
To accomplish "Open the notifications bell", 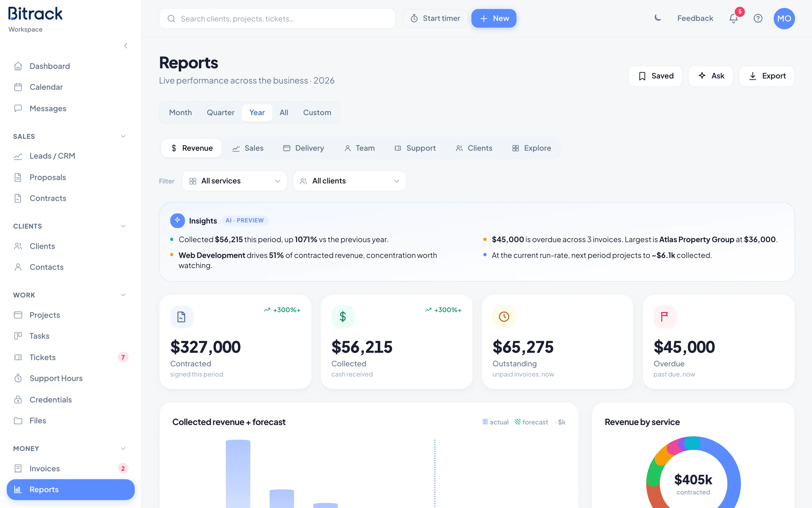I will [x=734, y=18].
